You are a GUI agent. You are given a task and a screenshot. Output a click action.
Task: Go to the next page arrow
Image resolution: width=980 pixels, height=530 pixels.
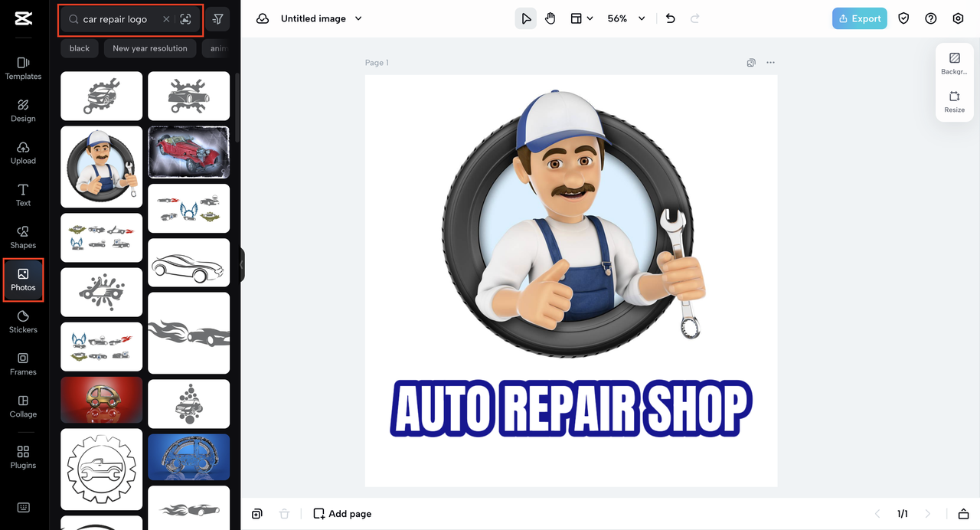(x=928, y=514)
